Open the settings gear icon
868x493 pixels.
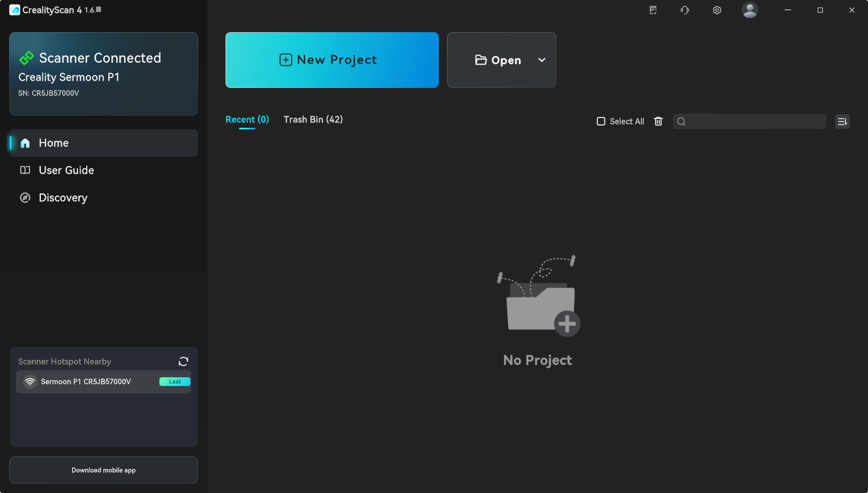pos(717,10)
